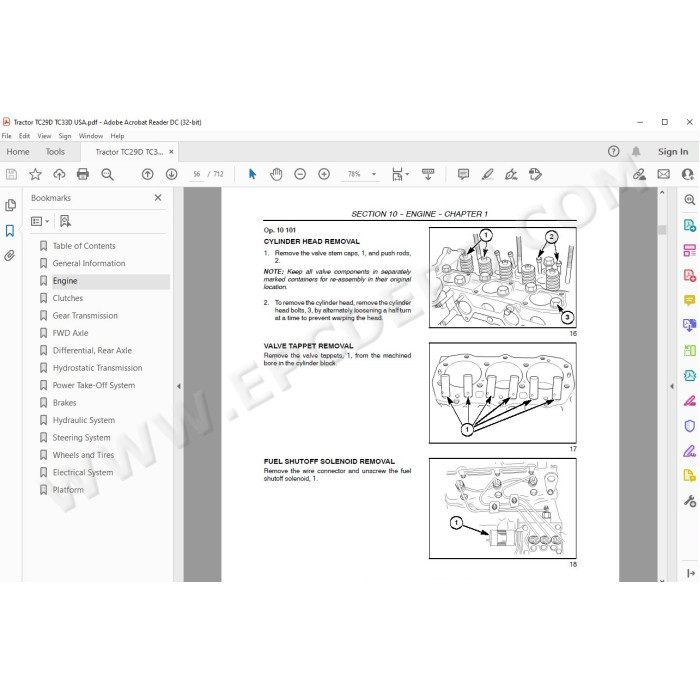The width and height of the screenshot is (700, 700).
Task: Jump to the Clutches bookmark
Action: [x=67, y=298]
